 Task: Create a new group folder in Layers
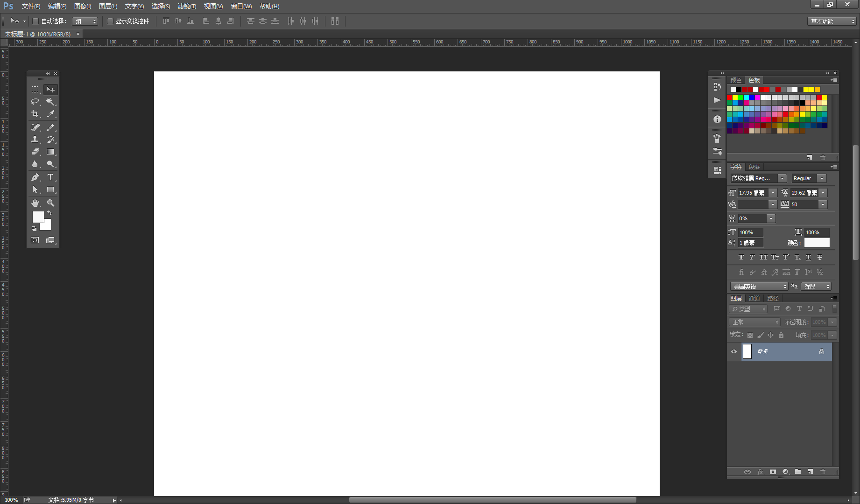point(798,472)
